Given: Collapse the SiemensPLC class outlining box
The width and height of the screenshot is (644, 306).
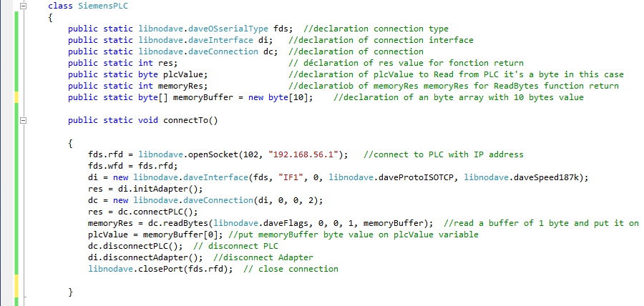Looking at the screenshot, I should pos(24,6).
